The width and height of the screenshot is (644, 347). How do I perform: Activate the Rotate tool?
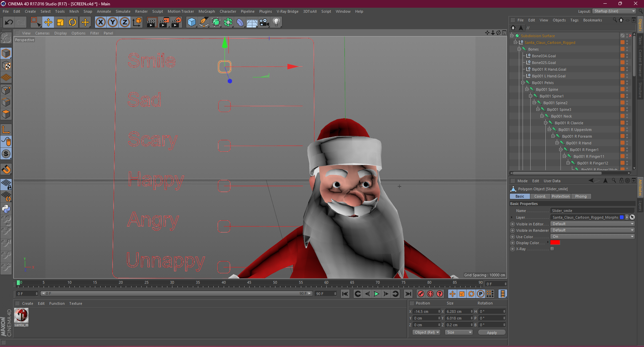click(72, 22)
